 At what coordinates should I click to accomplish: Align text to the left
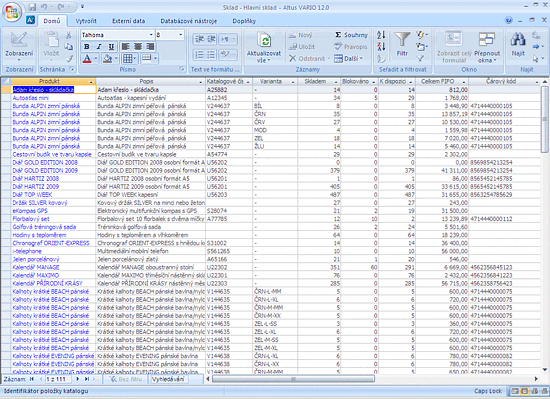[x=125, y=46]
